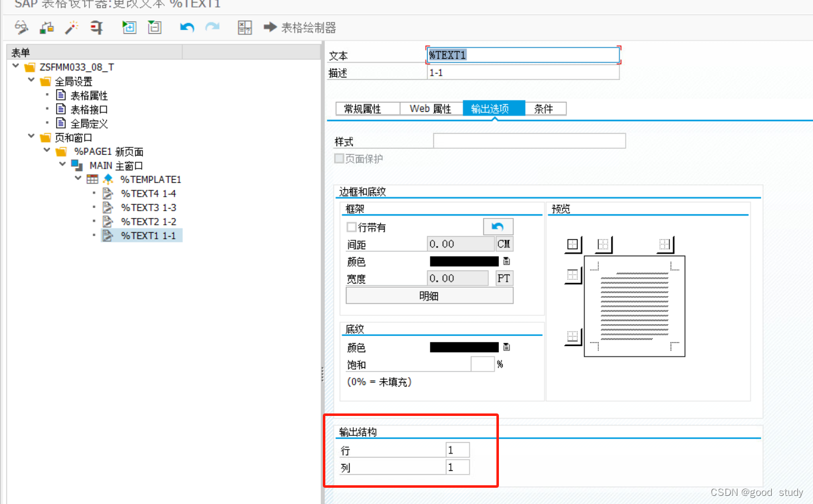Click the navigate to next window icon
Screen dimensions: 813x504
tap(129, 27)
